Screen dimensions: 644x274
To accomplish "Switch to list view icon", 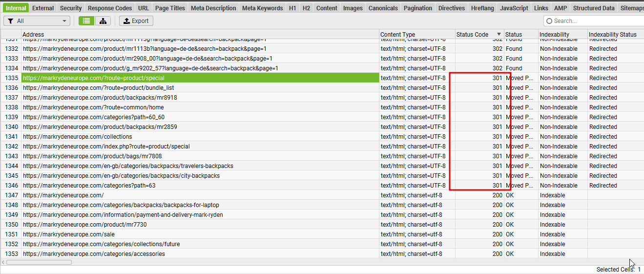I will pos(86,21).
